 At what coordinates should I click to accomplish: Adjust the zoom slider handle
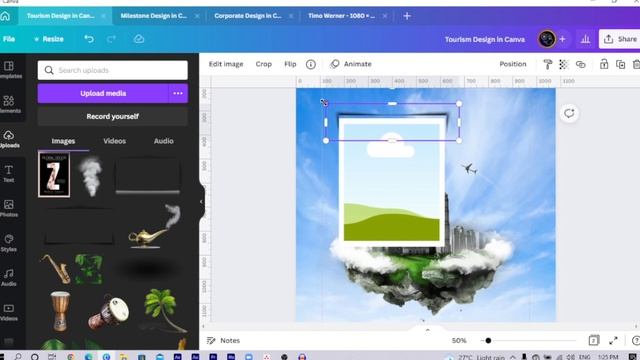coord(488,340)
